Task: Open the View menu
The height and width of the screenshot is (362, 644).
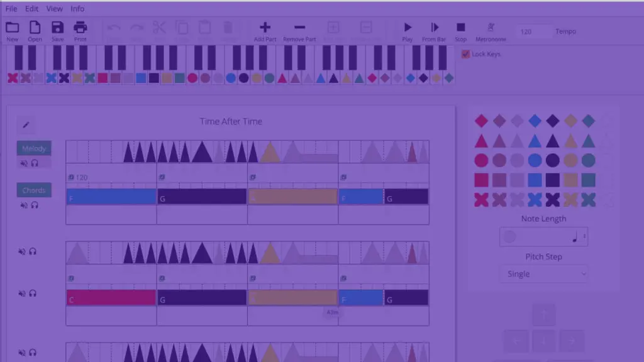Action: tap(55, 9)
